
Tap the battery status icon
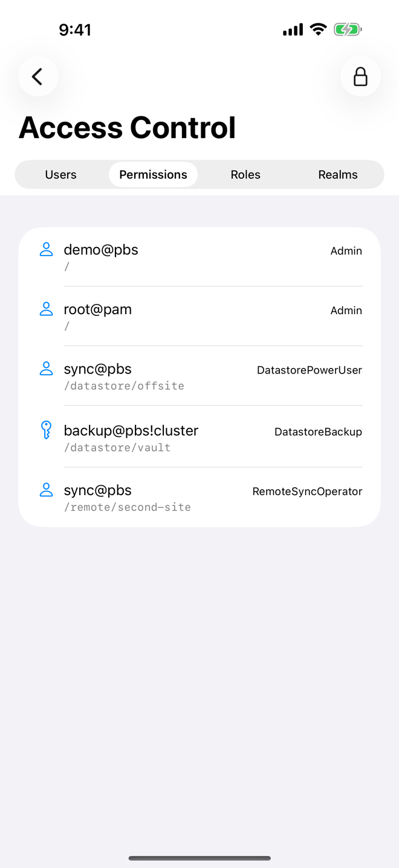coord(348,29)
